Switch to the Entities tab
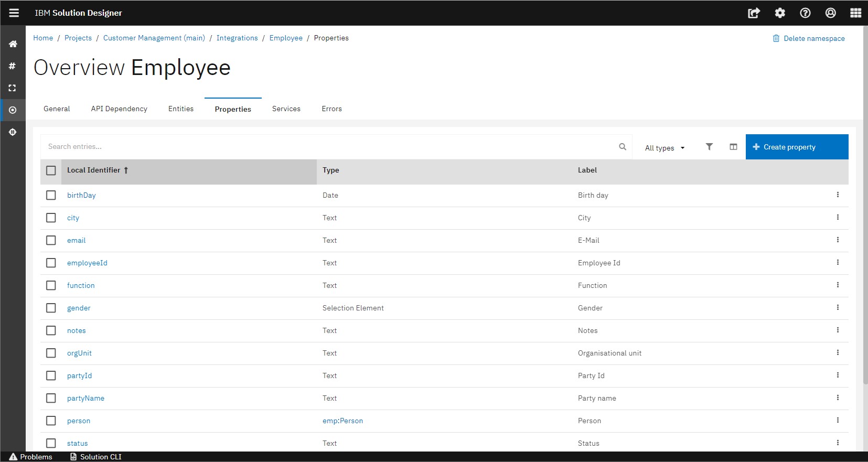The height and width of the screenshot is (462, 868). tap(181, 109)
